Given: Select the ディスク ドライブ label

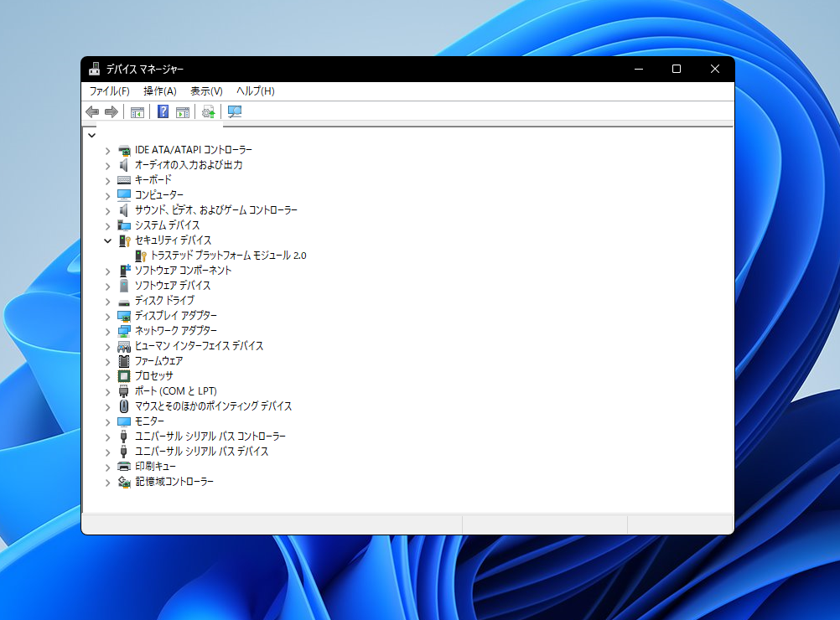Looking at the screenshot, I should click(x=164, y=301).
